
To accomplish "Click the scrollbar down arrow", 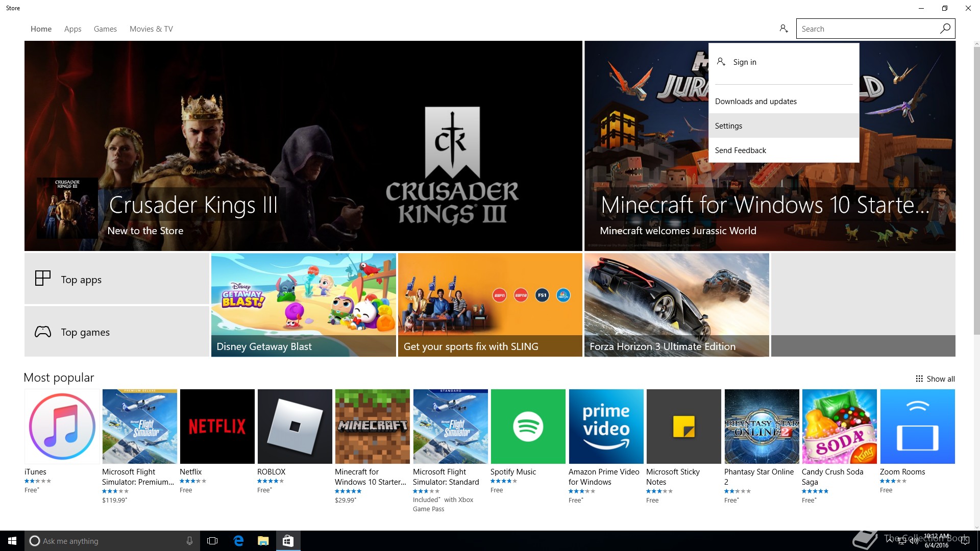I will 976,527.
